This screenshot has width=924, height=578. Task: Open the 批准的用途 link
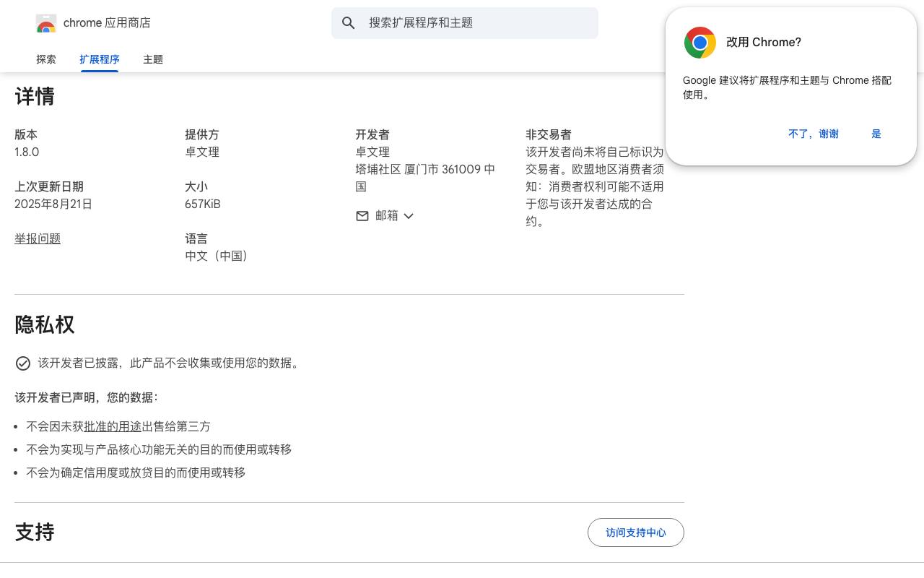click(x=113, y=427)
